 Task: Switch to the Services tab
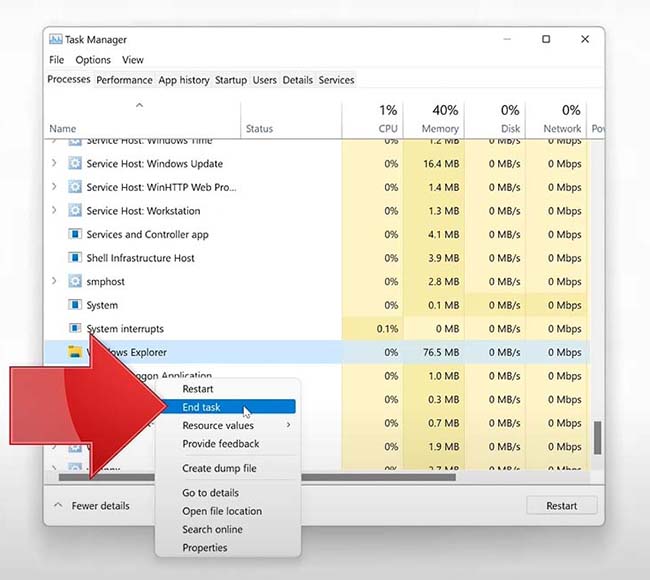[336, 80]
